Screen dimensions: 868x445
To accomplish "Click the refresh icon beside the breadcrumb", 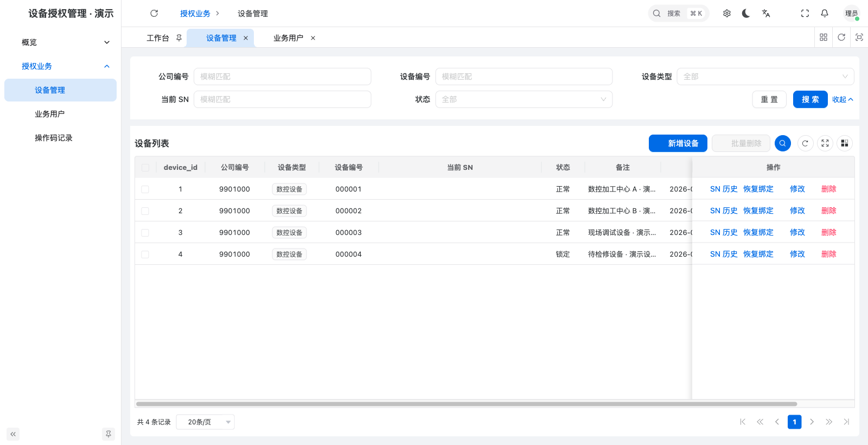I will (154, 13).
